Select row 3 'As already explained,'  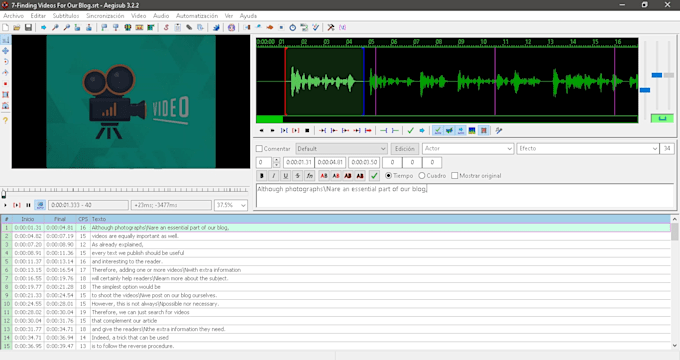tap(336, 244)
